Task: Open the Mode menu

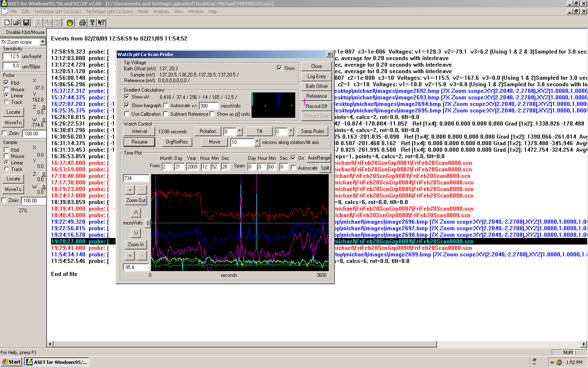Action: coord(143,11)
